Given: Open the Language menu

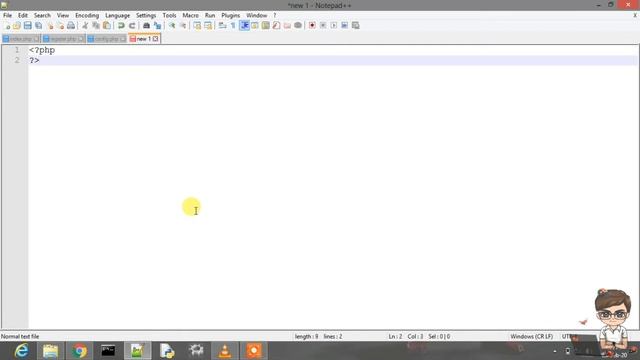Looking at the screenshot, I should (x=118, y=15).
